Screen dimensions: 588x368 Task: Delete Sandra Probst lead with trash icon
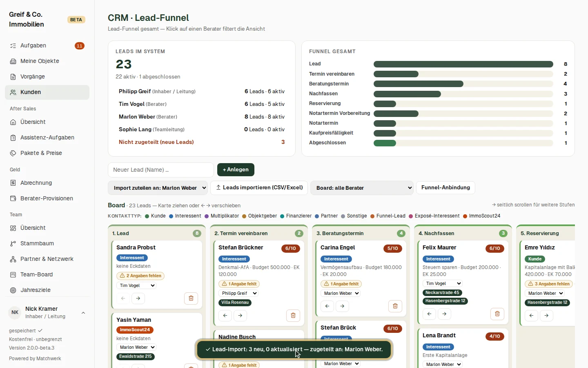[191, 298]
